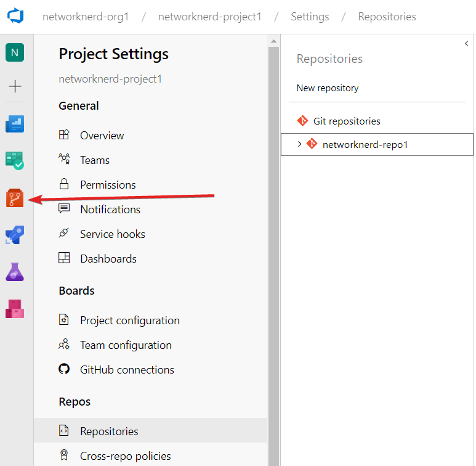
Task: Open Service hooks settings page
Action: 113,234
